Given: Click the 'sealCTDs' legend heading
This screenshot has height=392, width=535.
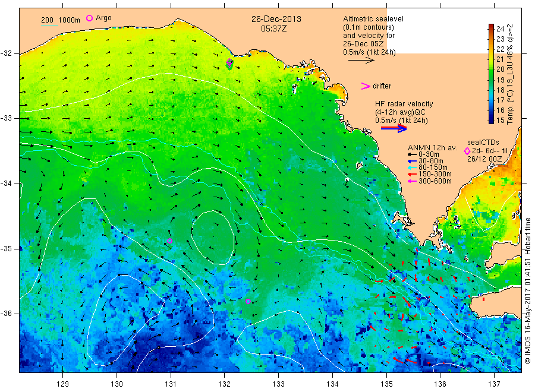Looking at the screenshot, I should pyautogui.click(x=483, y=143).
